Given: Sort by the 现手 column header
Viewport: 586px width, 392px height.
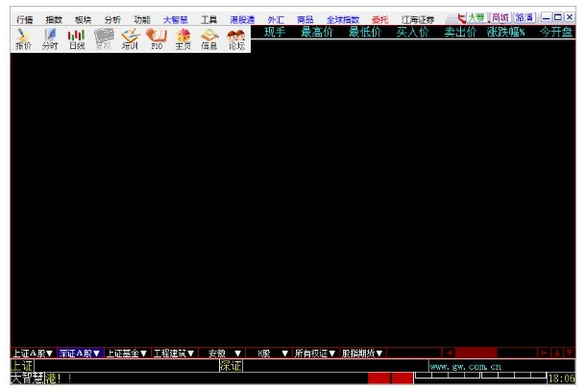Looking at the screenshot, I should pos(275,32).
